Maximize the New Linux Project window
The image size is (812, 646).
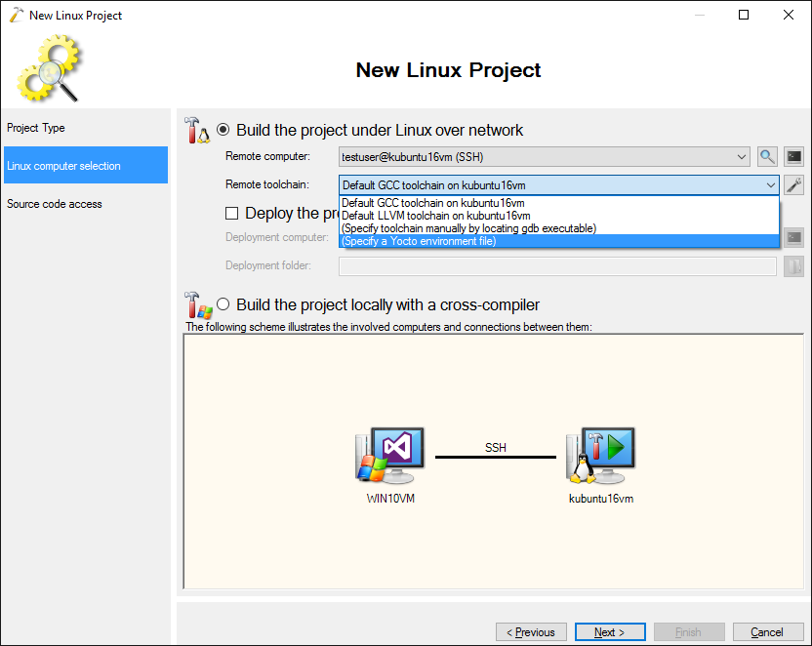743,15
